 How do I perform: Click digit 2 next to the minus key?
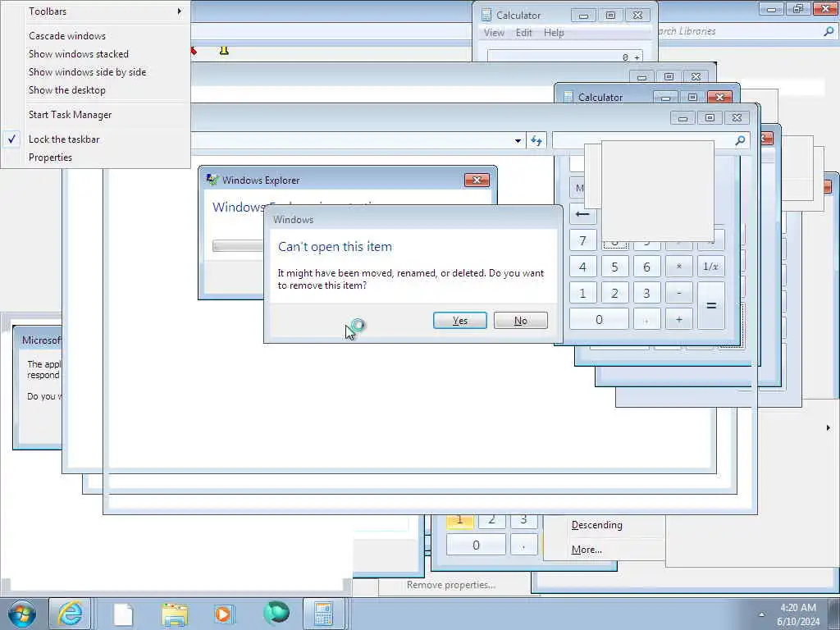(x=615, y=293)
